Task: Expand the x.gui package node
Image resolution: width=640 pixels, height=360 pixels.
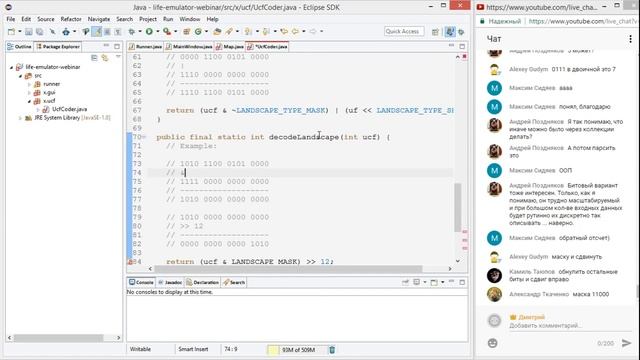Action: click(x=29, y=93)
